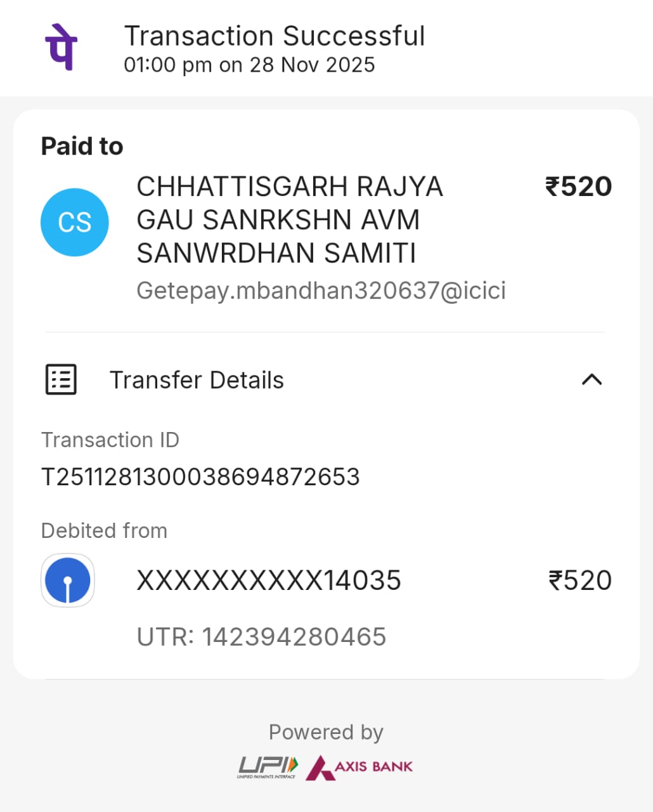
Task: Select the transaction ID number
Action: (200, 476)
